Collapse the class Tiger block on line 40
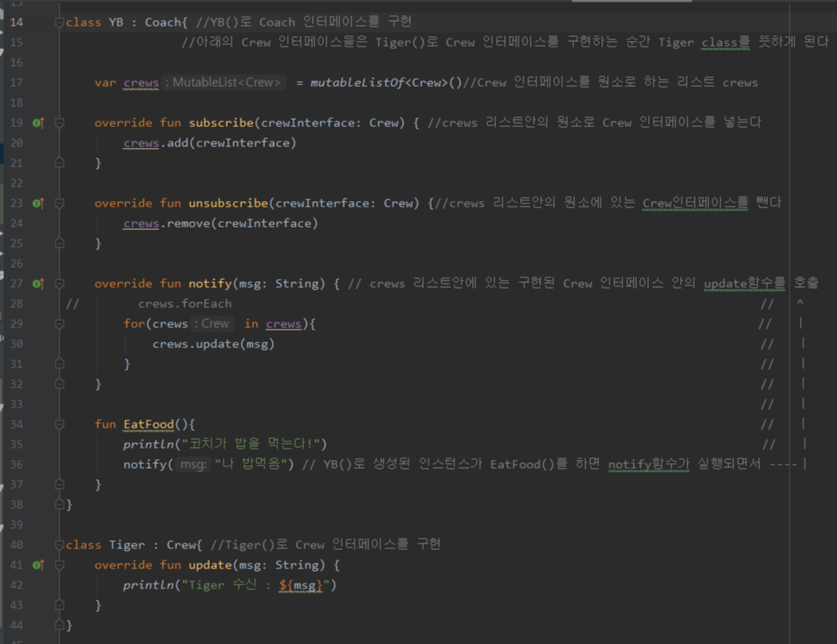This screenshot has width=837, height=644. (x=59, y=545)
